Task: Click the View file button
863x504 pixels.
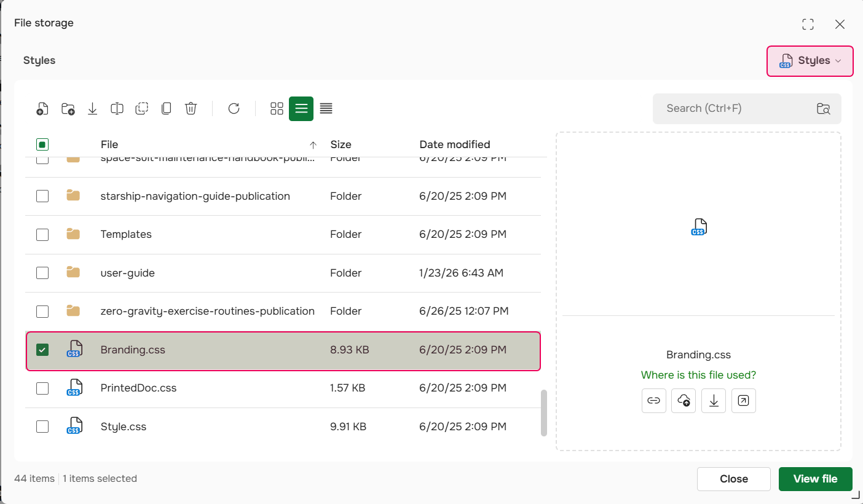Action: coord(815,479)
